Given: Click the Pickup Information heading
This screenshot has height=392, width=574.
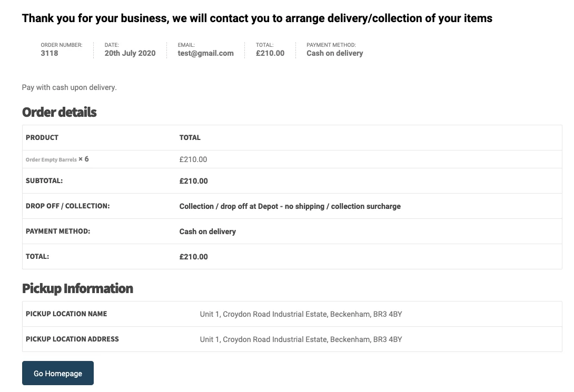Looking at the screenshot, I should [x=77, y=288].
